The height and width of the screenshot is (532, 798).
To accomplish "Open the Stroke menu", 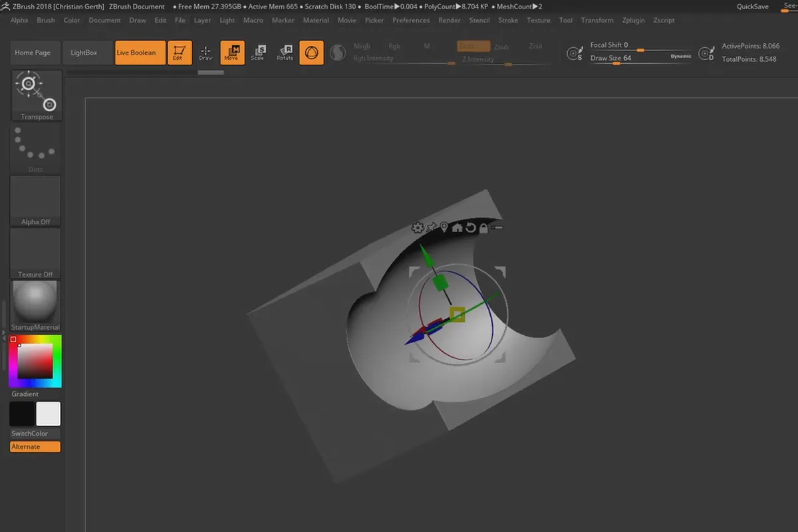I will pyautogui.click(x=508, y=20).
